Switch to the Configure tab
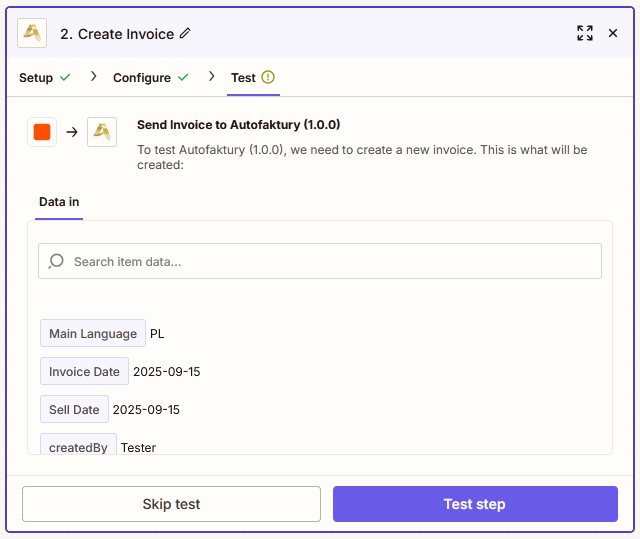 [142, 78]
